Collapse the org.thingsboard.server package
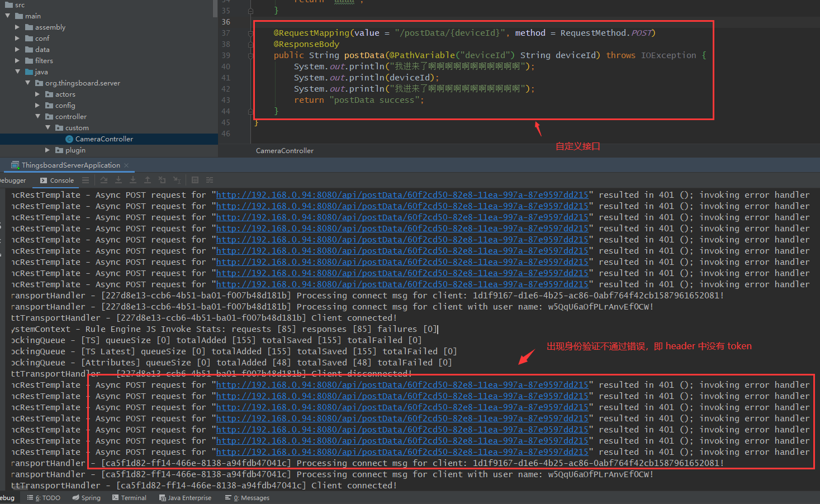This screenshot has width=820, height=504. pyautogui.click(x=27, y=83)
